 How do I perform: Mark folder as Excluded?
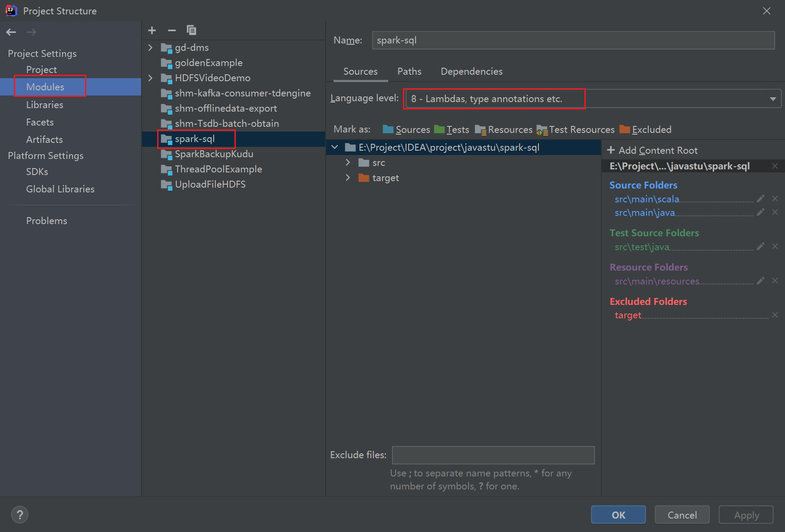[646, 130]
